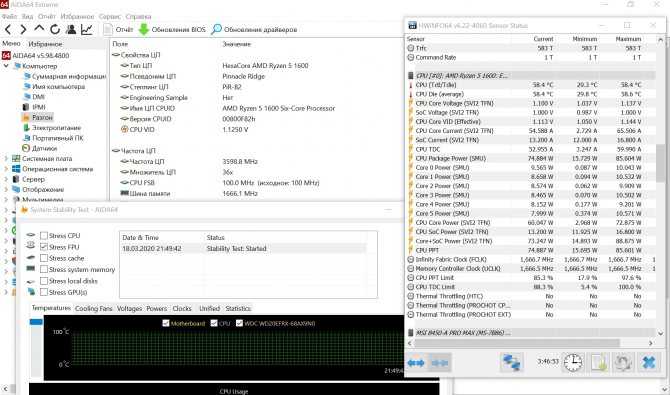Click the HWiNFO vertical scrollbar thumb

[x=661, y=163]
